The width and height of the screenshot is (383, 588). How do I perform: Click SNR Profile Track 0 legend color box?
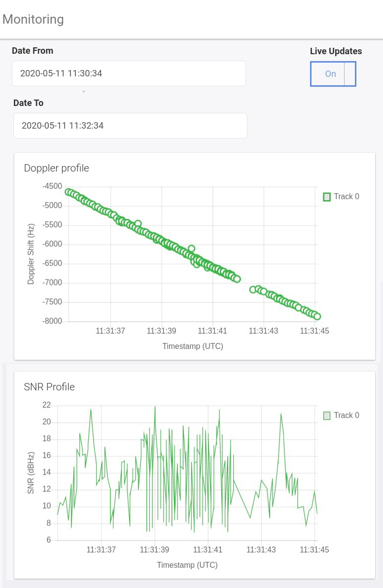pyautogui.click(x=327, y=415)
